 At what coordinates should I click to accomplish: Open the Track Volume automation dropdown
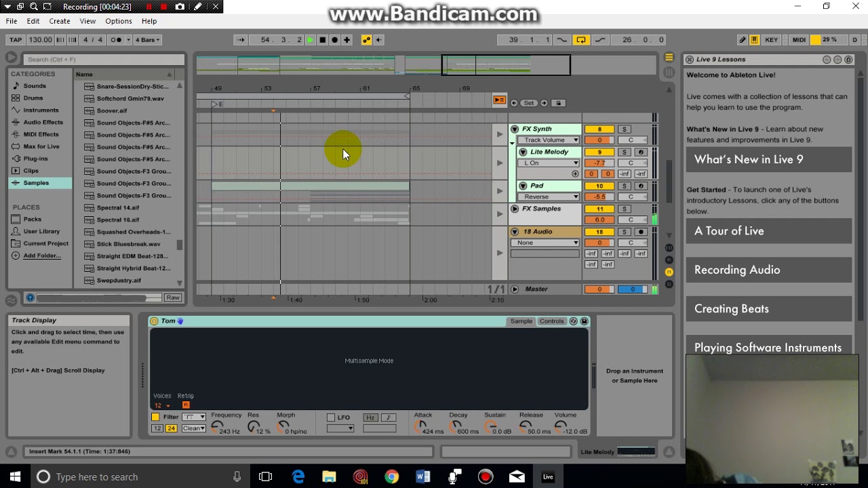549,140
